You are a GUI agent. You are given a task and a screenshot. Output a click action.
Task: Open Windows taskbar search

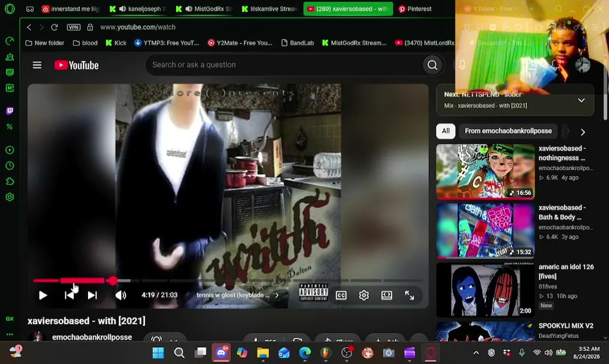coord(179,352)
